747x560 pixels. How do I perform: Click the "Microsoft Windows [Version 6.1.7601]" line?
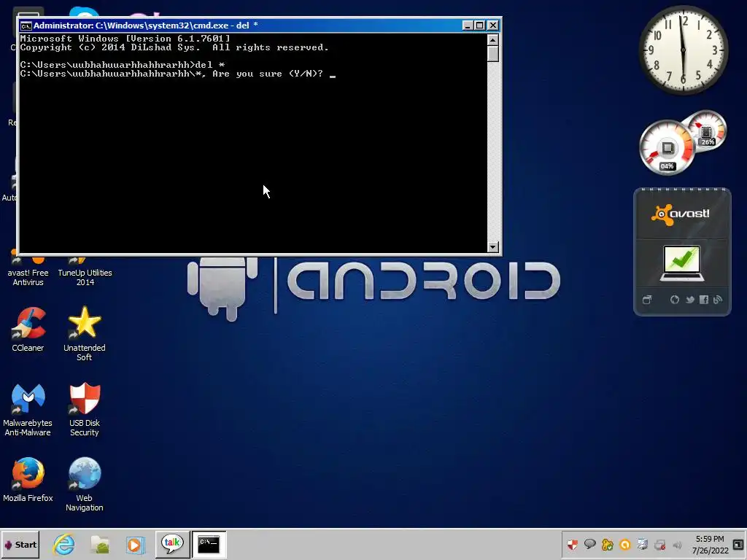125,39
